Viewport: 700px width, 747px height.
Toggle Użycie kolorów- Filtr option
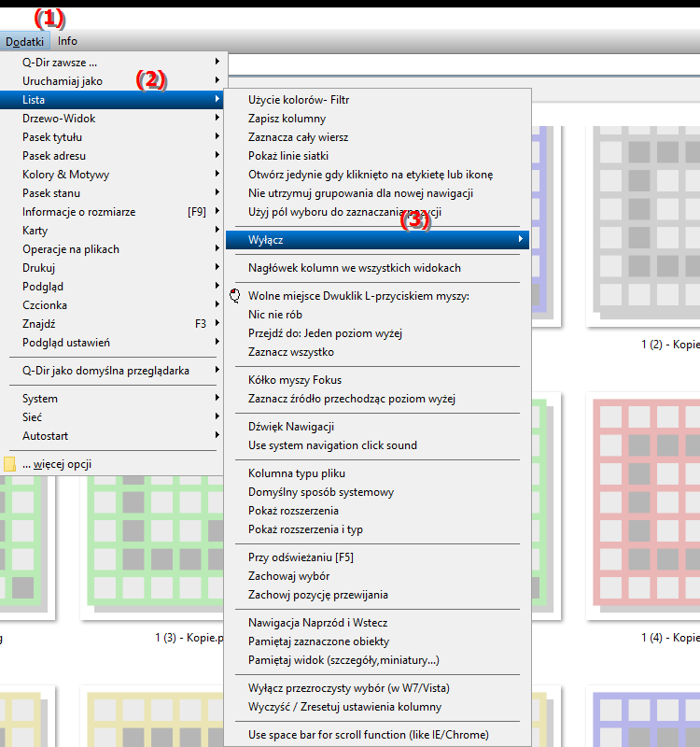coord(378,100)
